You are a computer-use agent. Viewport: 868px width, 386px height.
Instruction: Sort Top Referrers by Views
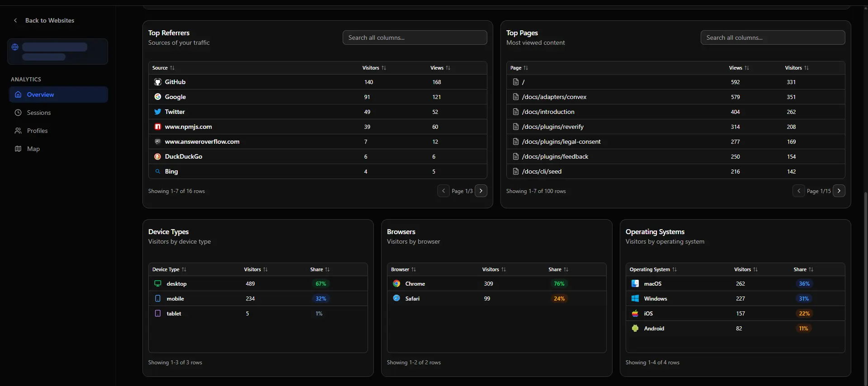tap(440, 68)
